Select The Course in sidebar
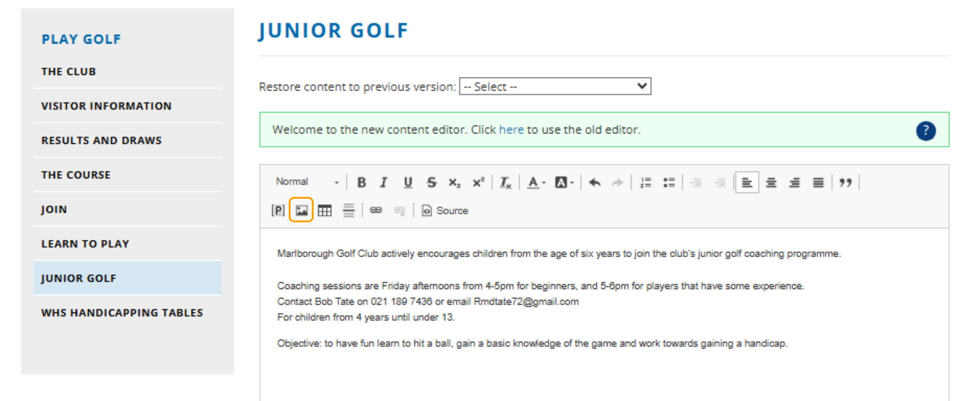Screen dimensions: 980x401 click(76, 175)
